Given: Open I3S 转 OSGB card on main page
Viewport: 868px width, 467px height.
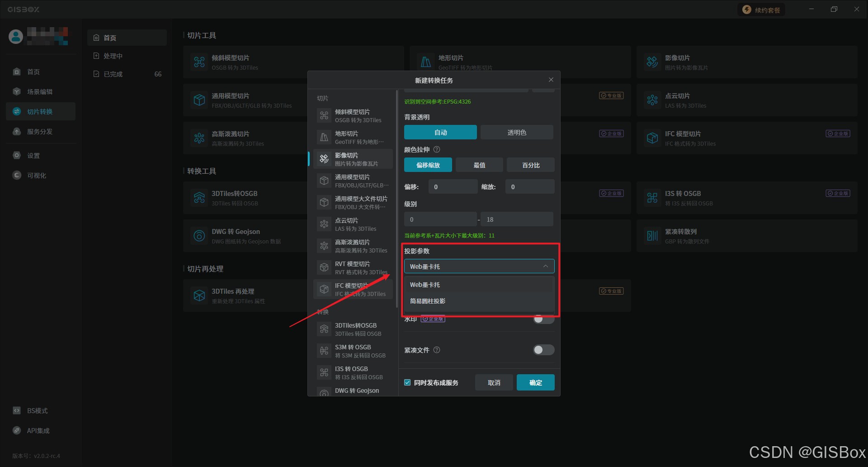Looking at the screenshot, I should coord(747,198).
